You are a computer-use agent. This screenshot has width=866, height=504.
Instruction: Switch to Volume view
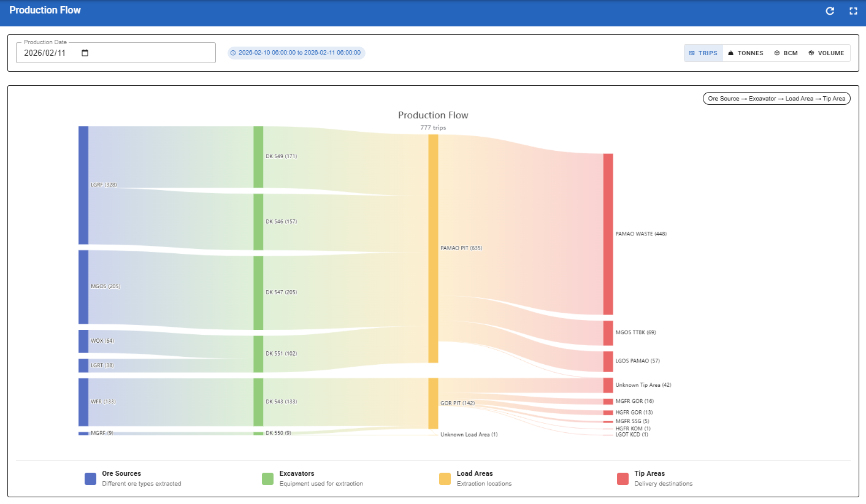tap(826, 53)
